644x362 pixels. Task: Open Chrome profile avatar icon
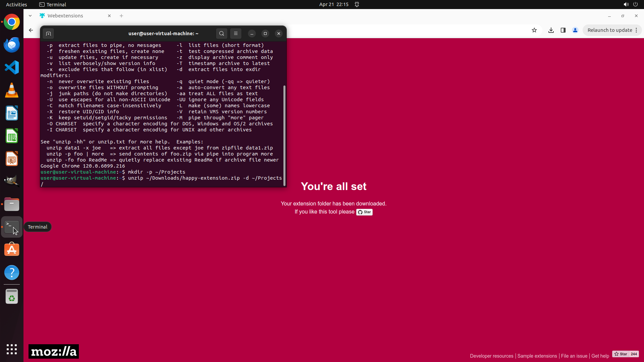pyautogui.click(x=575, y=30)
